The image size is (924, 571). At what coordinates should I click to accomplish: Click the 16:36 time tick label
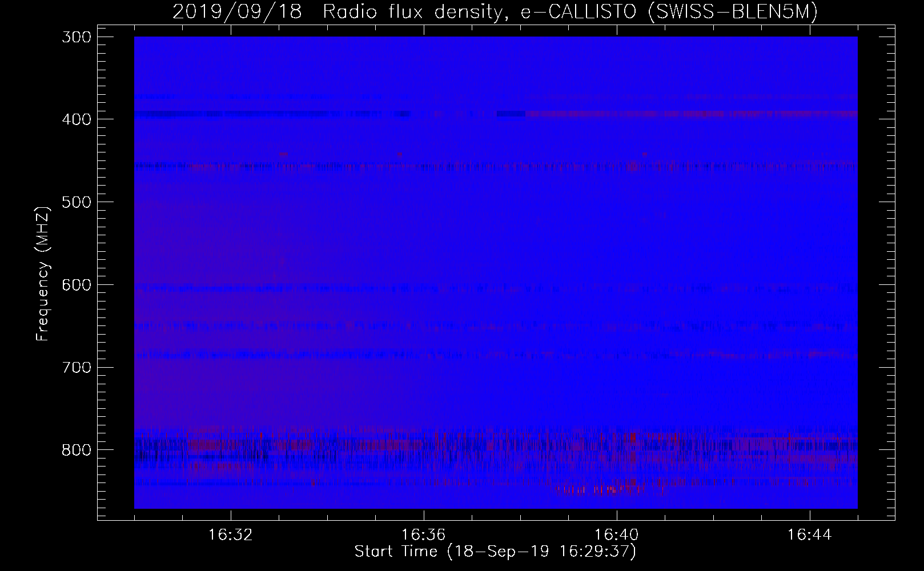pos(424,535)
